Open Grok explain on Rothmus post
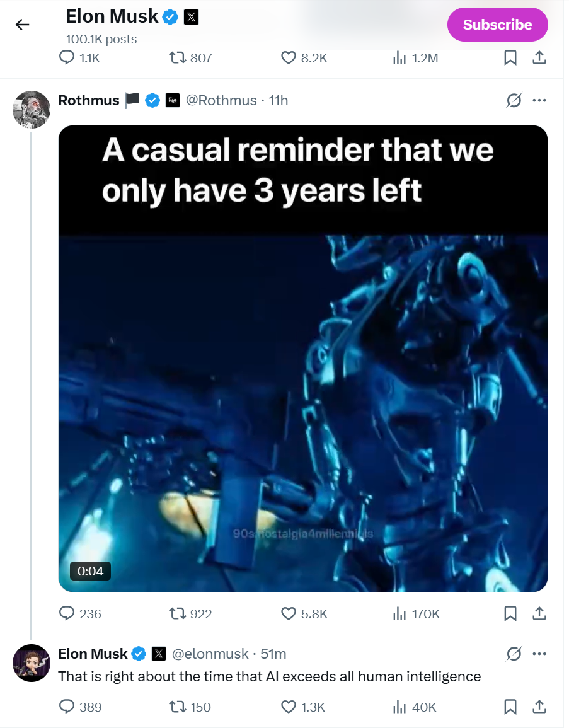Viewport: 569px width, 728px height. click(x=514, y=100)
